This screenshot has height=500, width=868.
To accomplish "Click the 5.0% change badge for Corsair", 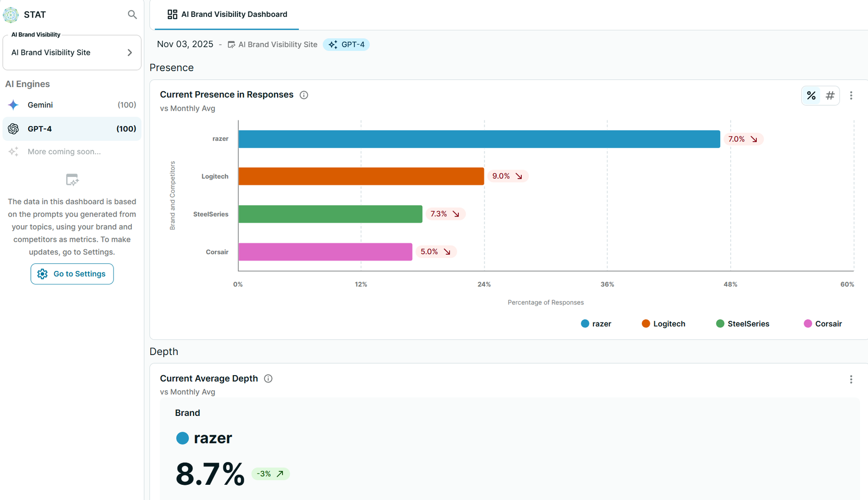I will click(436, 252).
